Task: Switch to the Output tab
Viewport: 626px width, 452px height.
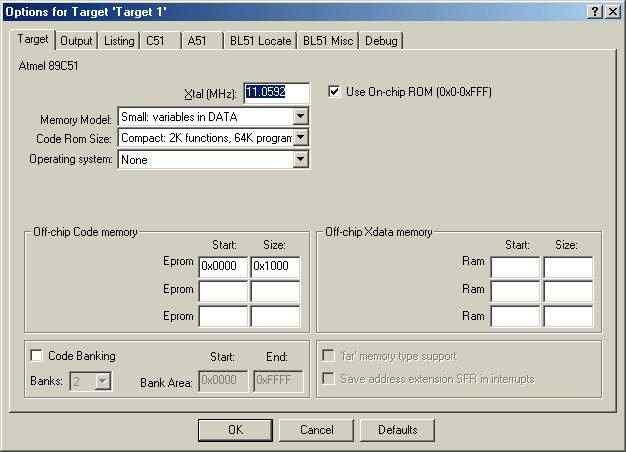Action: [x=76, y=40]
